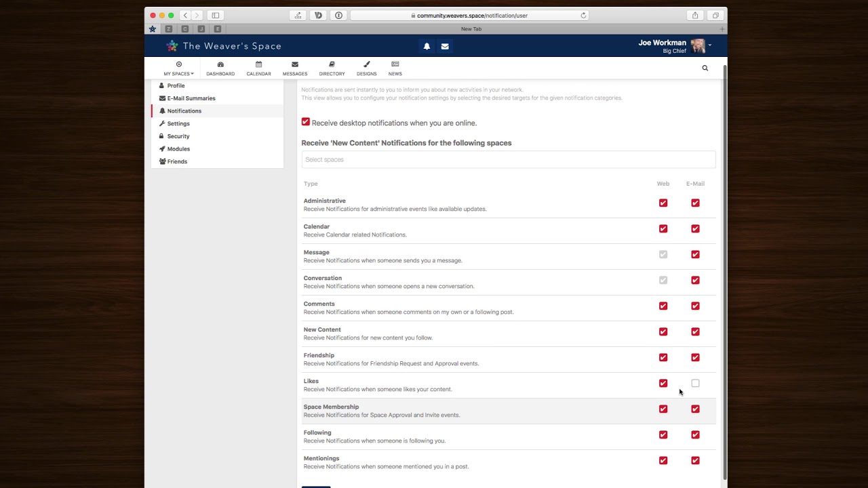This screenshot has height=488, width=868.
Task: Click the page's vertical scrollbar
Action: [x=725, y=271]
